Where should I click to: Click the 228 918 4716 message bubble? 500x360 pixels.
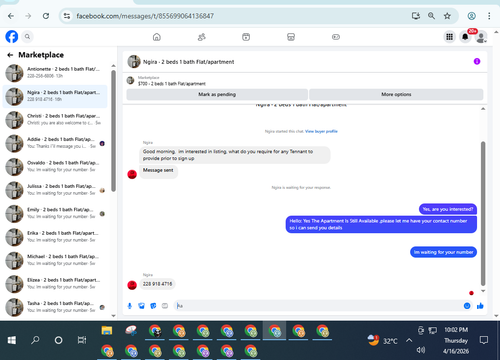pos(157,284)
